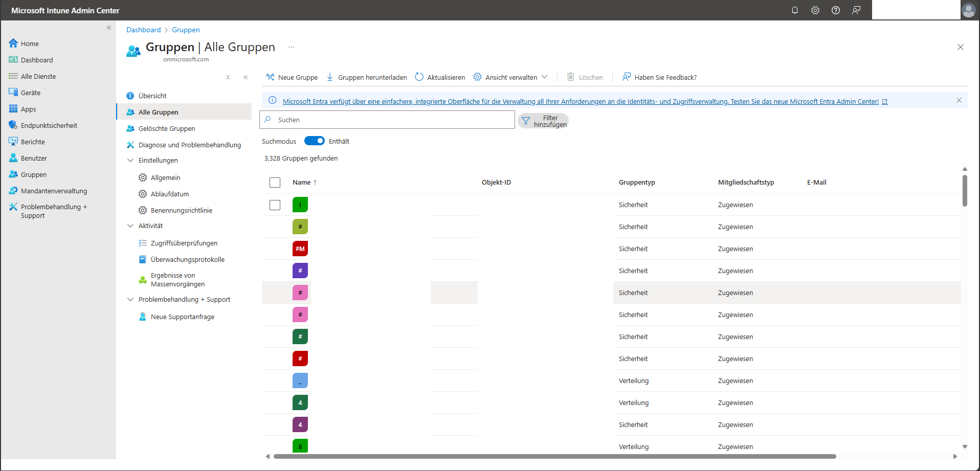This screenshot has height=471, width=980.
Task: Open Allgemein settings
Action: point(166,177)
